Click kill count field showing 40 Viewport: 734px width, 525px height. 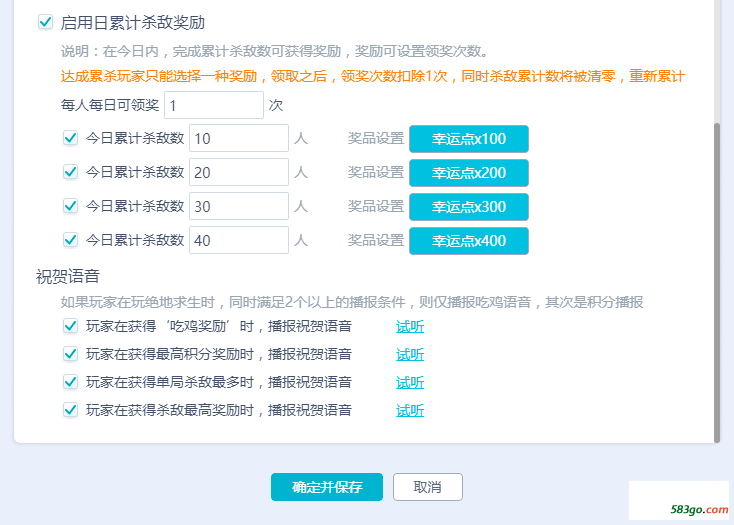click(x=239, y=240)
